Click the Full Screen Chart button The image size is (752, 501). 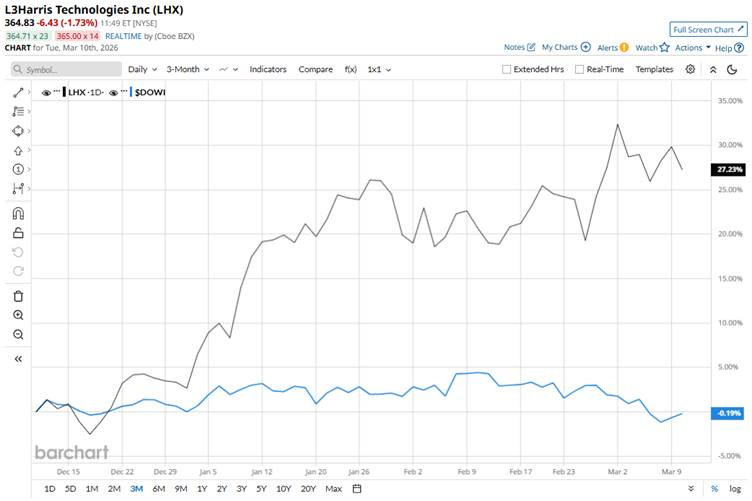708,30
